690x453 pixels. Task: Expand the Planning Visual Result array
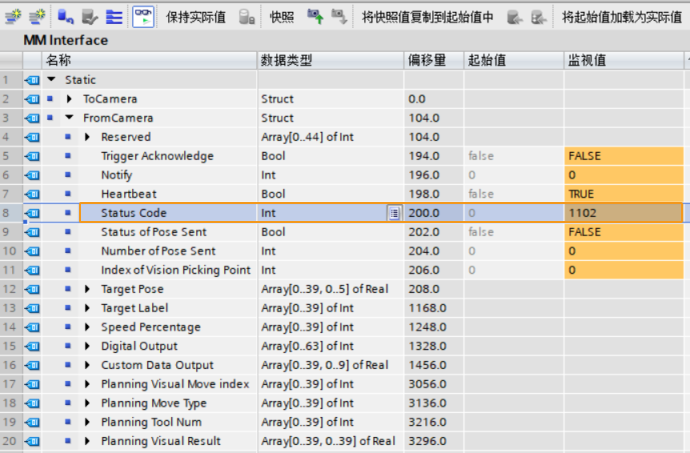87,441
